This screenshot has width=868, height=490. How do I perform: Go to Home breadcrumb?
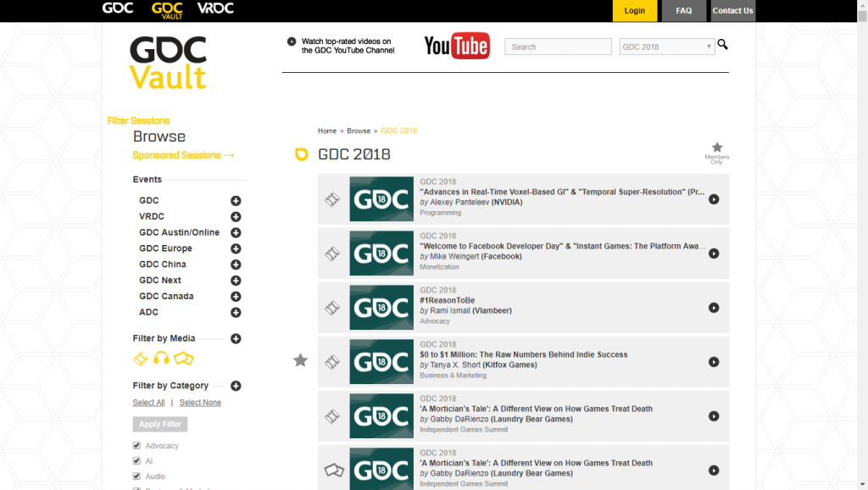(327, 131)
